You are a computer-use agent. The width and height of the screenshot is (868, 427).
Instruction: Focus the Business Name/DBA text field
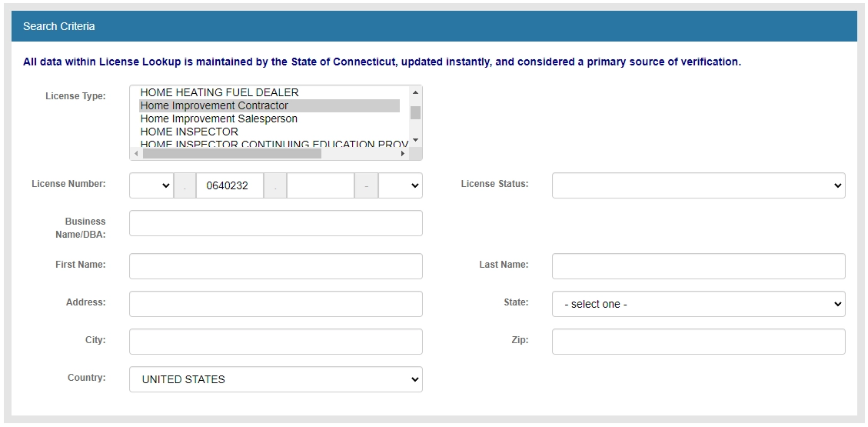click(276, 223)
